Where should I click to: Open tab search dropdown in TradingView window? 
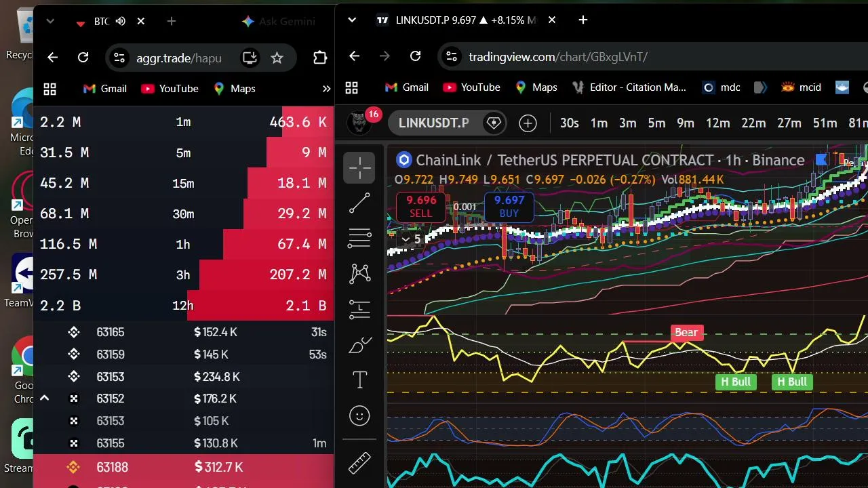tap(352, 20)
